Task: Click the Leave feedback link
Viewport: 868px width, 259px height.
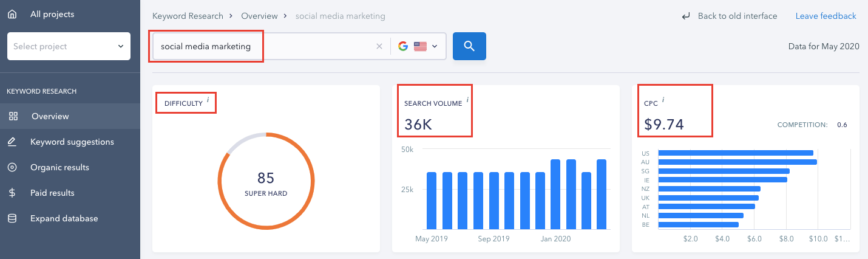Action: pos(826,16)
